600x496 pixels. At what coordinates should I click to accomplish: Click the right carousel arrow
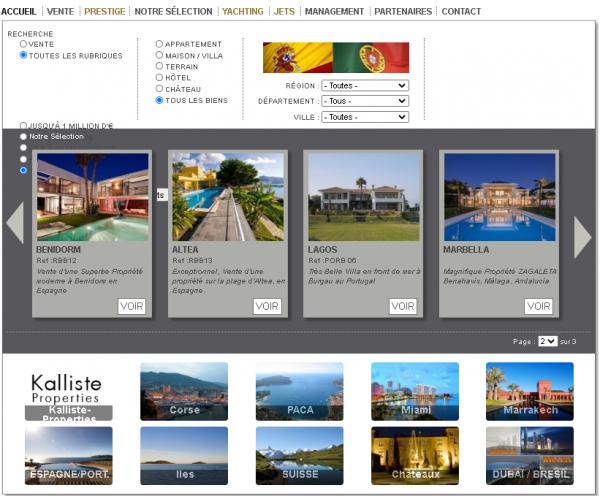point(582,237)
